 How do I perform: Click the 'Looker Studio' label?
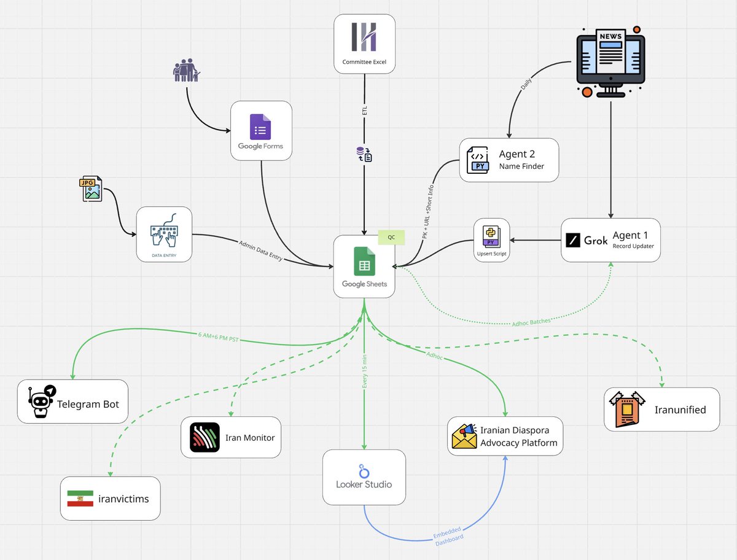point(364,484)
